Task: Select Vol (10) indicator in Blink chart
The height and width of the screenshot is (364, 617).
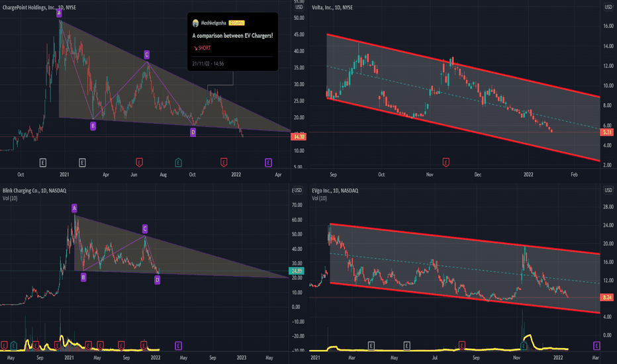Action: click(10, 199)
